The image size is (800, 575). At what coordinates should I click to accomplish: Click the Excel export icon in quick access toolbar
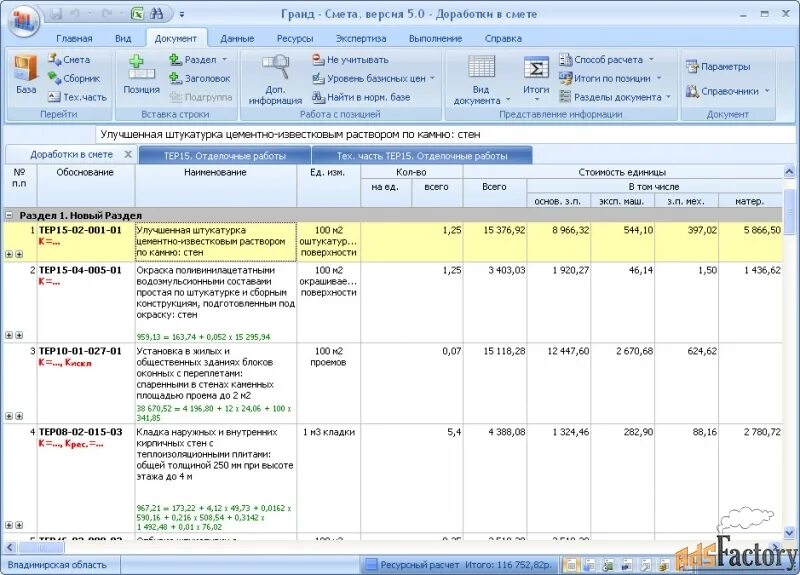click(x=138, y=14)
